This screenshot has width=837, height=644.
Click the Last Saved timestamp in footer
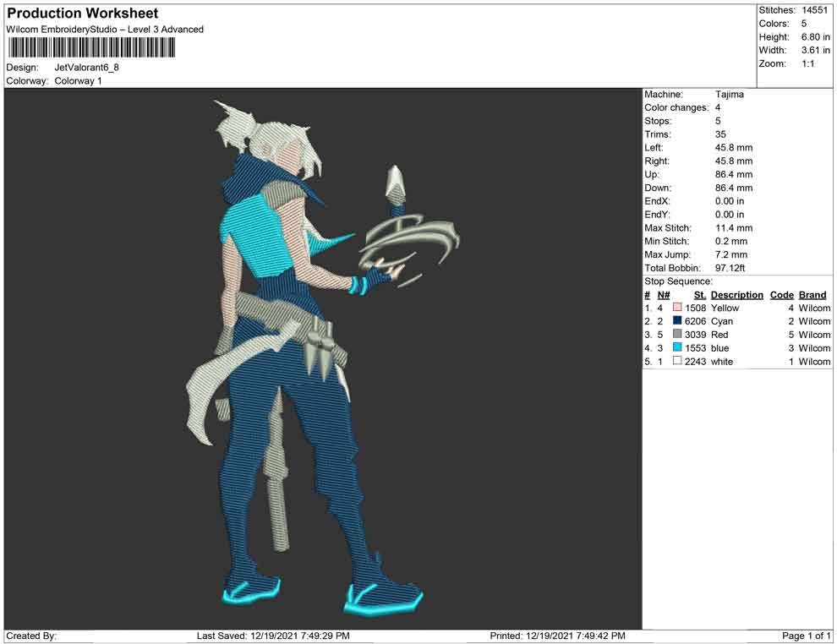pyautogui.click(x=273, y=636)
